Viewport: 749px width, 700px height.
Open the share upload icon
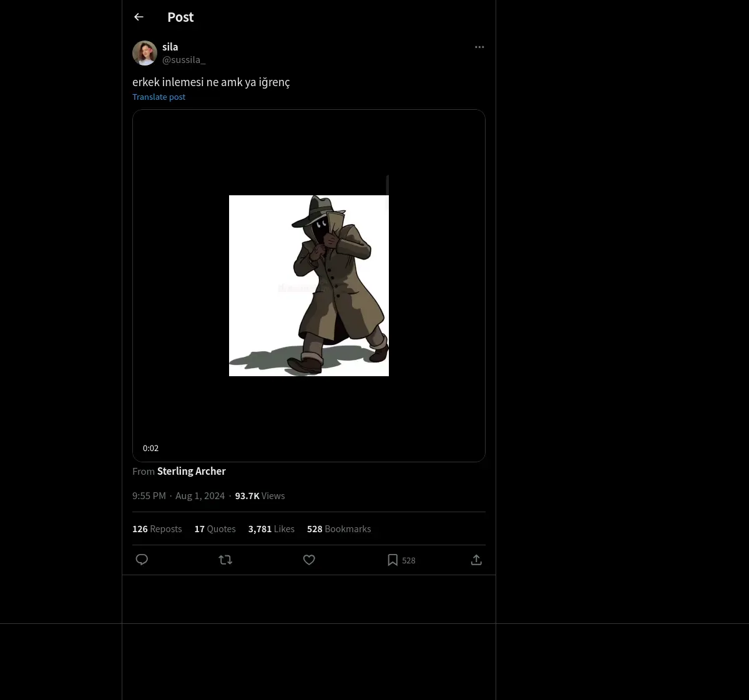click(x=476, y=560)
